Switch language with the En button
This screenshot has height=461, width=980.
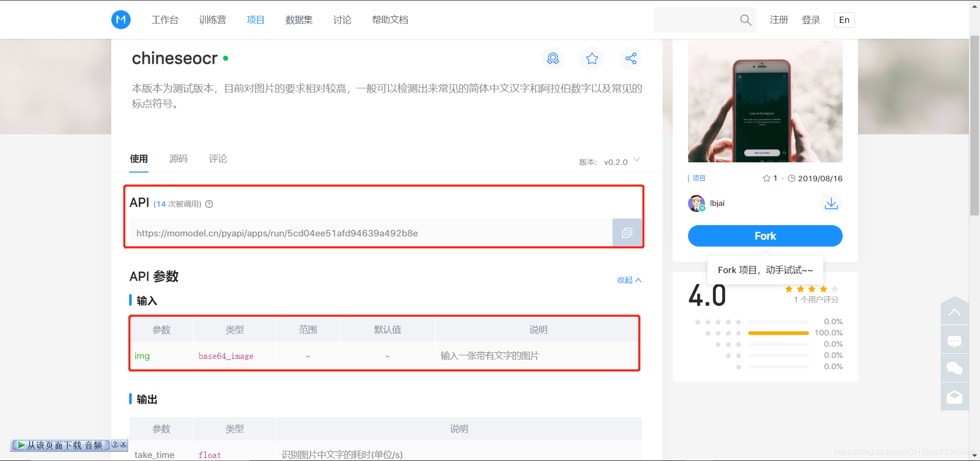pos(844,20)
